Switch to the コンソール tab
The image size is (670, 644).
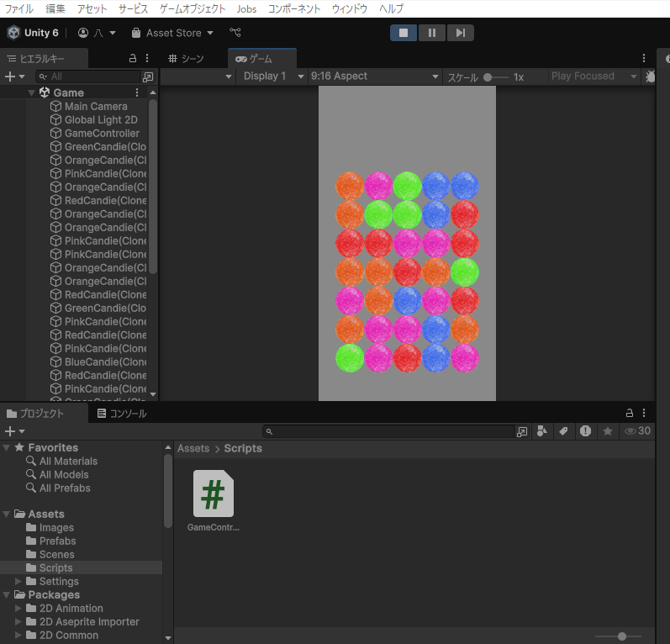121,414
